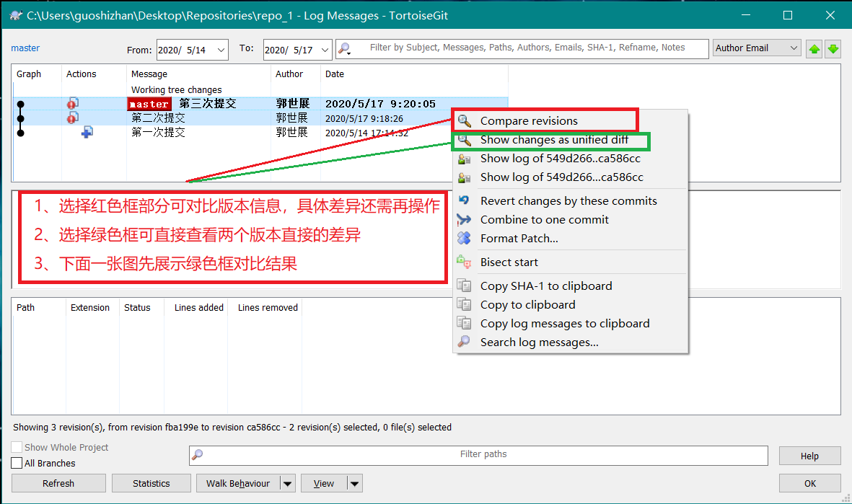This screenshot has height=504, width=852.
Task: Open the Walk Behaviour dropdown arrow
Action: click(287, 483)
